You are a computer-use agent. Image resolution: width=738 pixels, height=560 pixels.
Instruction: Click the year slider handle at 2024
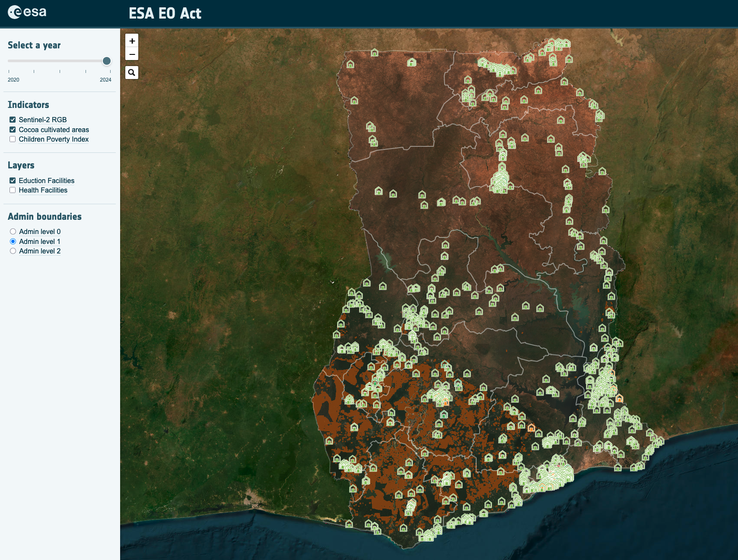click(x=107, y=61)
